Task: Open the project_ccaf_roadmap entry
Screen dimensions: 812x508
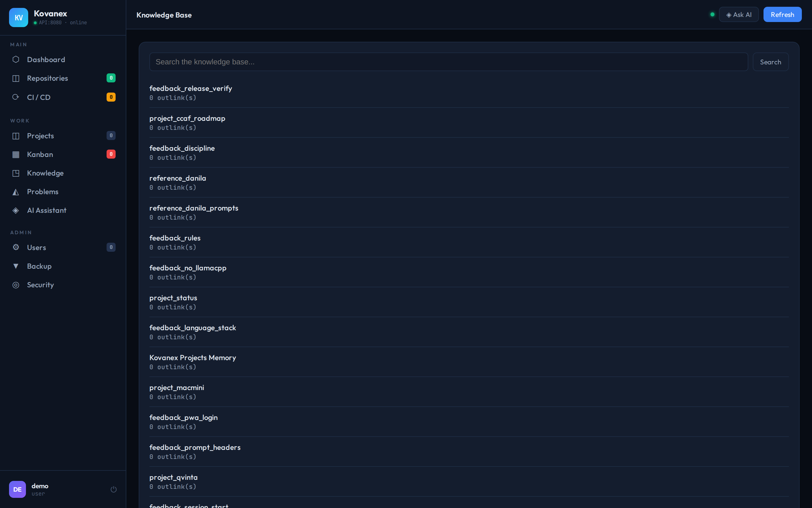Action: (469, 123)
